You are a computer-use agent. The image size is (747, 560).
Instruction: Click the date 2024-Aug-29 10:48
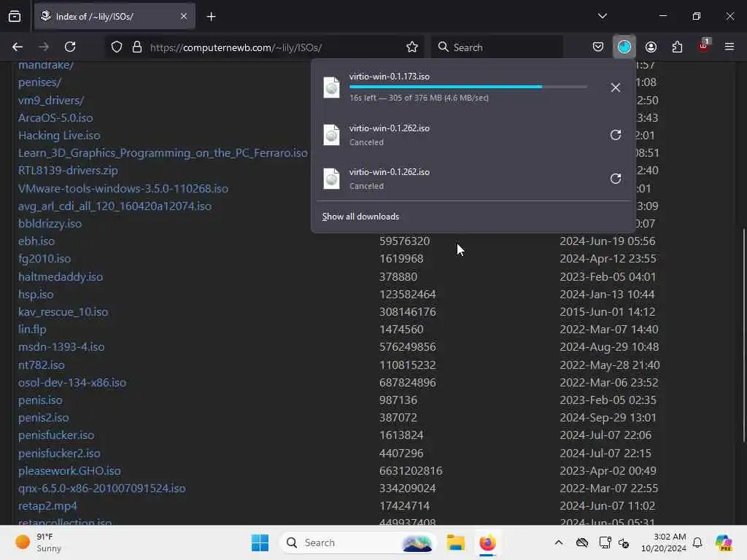tap(609, 346)
